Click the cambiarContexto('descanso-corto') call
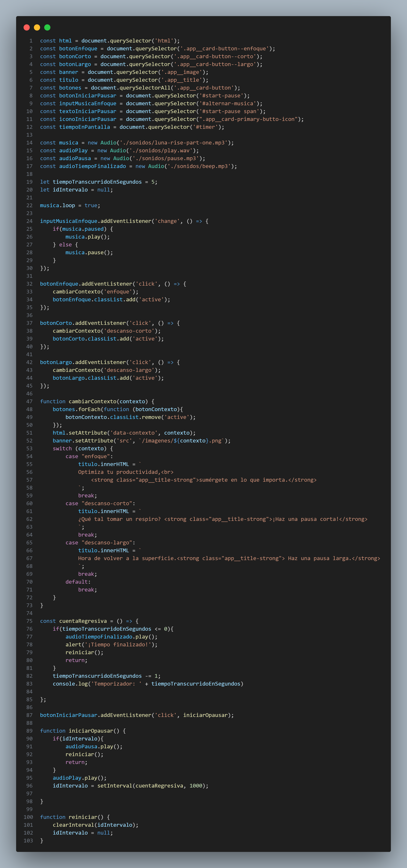The width and height of the screenshot is (407, 868). [107, 331]
